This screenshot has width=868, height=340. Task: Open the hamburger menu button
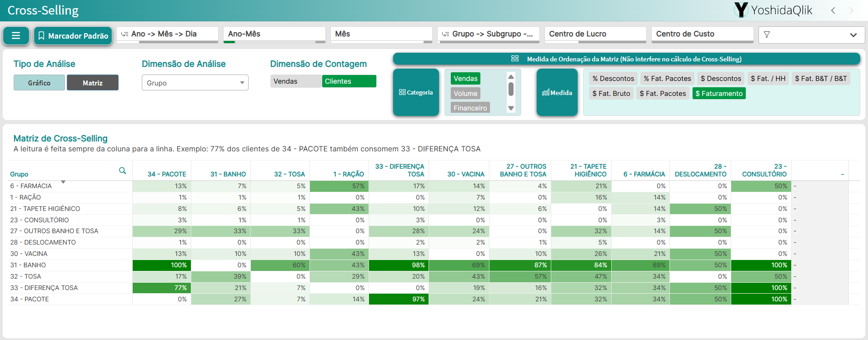tap(16, 35)
